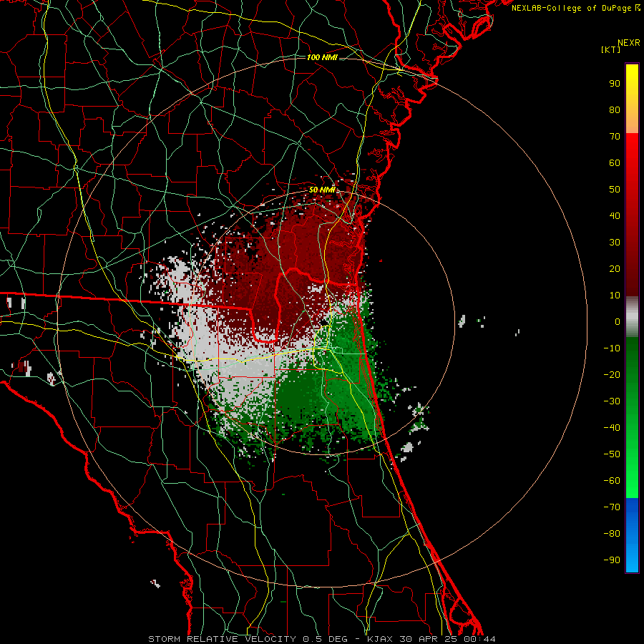Click the 20 value on velocity scale
The image size is (644, 644).
coord(615,268)
